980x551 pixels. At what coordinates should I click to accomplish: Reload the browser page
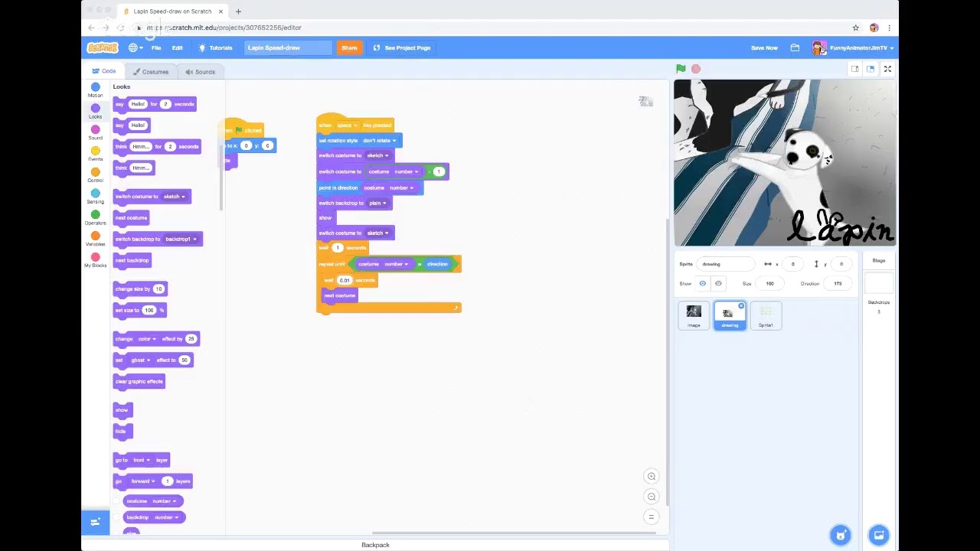tap(121, 28)
